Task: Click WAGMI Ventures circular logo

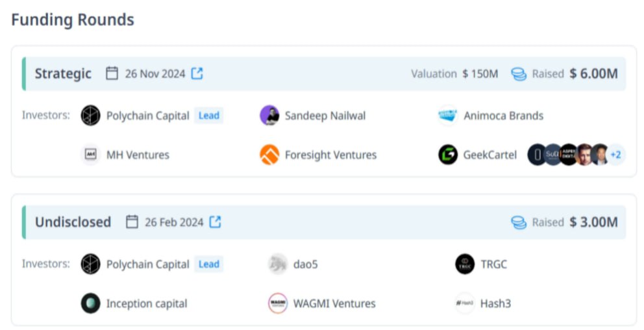Action: coord(278,303)
